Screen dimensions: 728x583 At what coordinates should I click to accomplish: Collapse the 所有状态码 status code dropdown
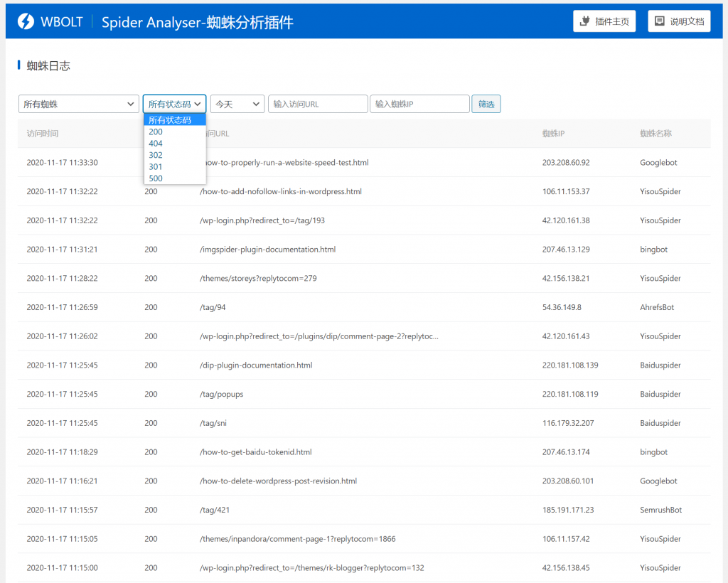tap(174, 104)
